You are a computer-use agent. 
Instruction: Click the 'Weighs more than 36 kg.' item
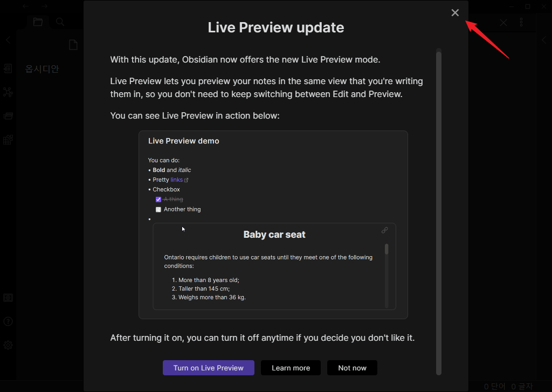pyautogui.click(x=212, y=297)
